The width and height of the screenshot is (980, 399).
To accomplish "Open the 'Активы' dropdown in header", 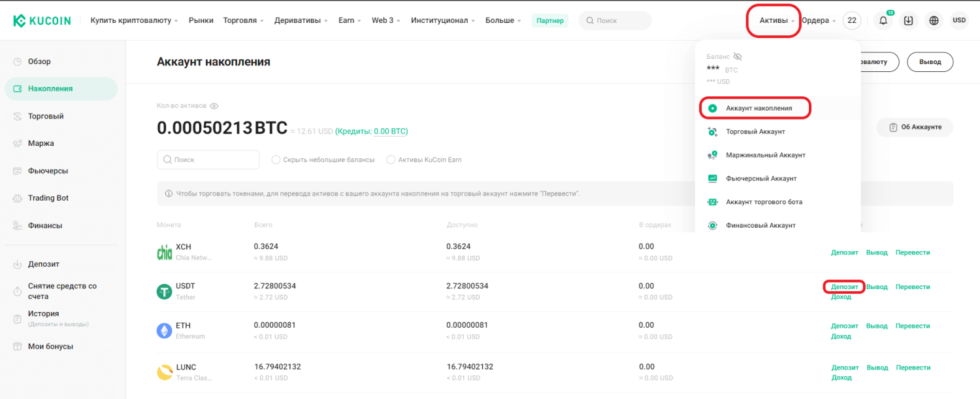I will tap(777, 21).
